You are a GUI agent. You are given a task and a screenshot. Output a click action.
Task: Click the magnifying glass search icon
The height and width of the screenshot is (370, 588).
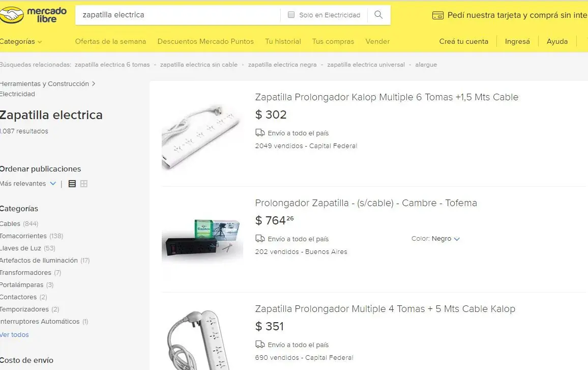[x=378, y=15]
